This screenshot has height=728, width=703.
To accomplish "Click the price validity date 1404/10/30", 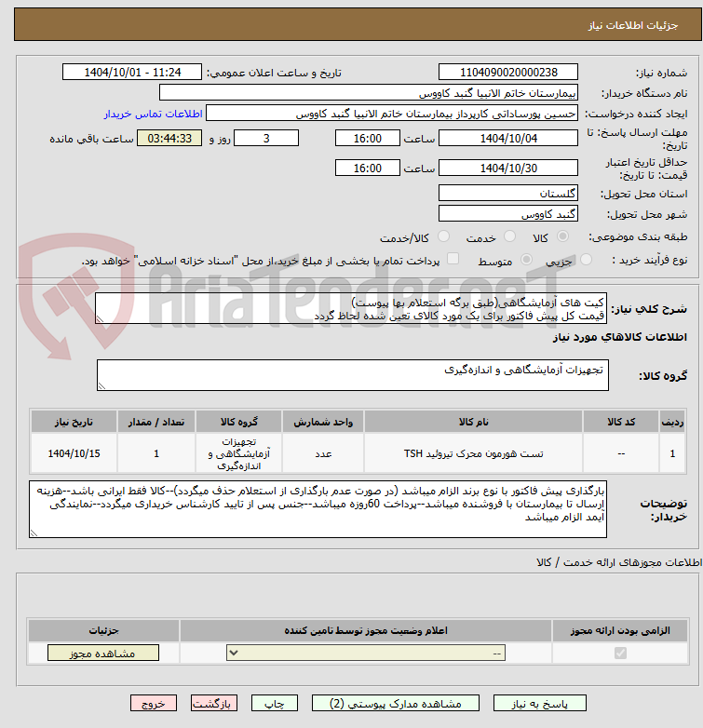I will point(508,169).
